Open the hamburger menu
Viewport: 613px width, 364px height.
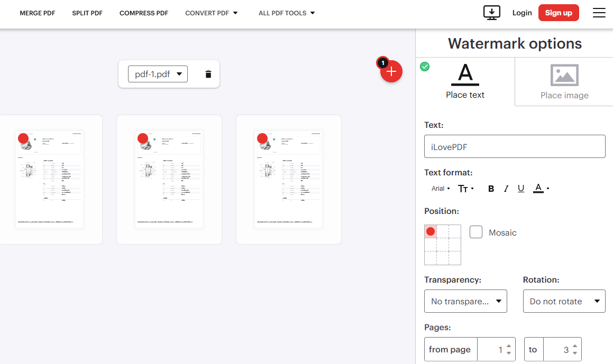[x=599, y=13]
